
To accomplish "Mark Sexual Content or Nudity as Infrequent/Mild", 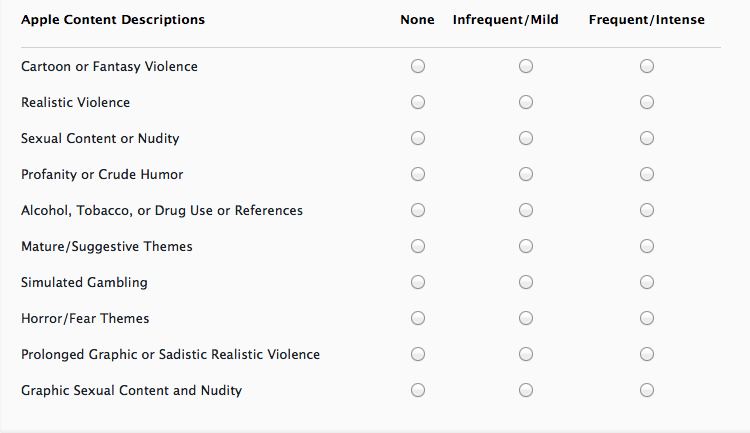I will pos(526,138).
